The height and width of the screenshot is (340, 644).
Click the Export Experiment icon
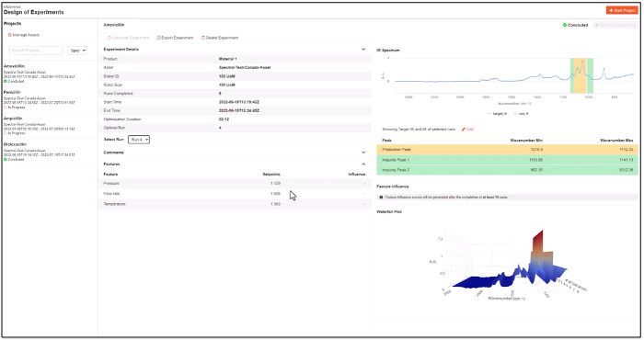pos(158,38)
